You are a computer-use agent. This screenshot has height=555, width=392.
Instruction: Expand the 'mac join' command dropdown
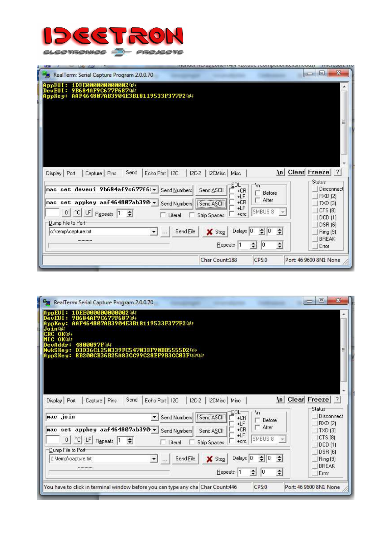pyautogui.click(x=154, y=417)
